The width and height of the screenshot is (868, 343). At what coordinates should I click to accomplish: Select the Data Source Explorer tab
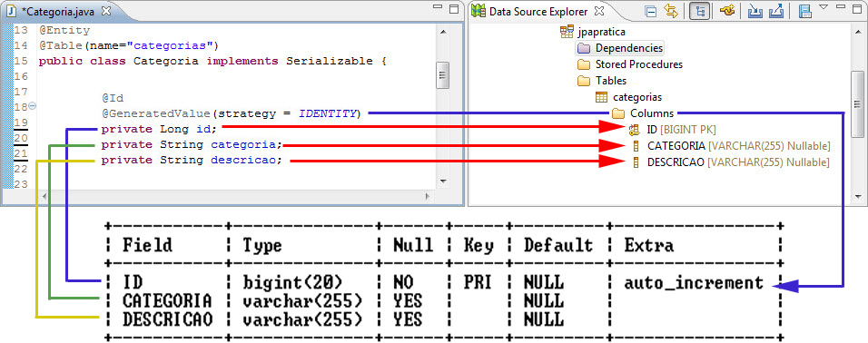538,11
